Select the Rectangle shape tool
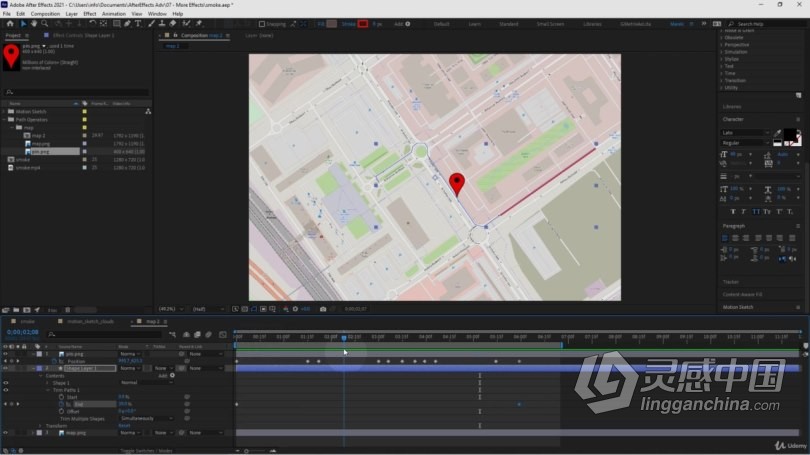This screenshot has width=810, height=455. point(117,24)
